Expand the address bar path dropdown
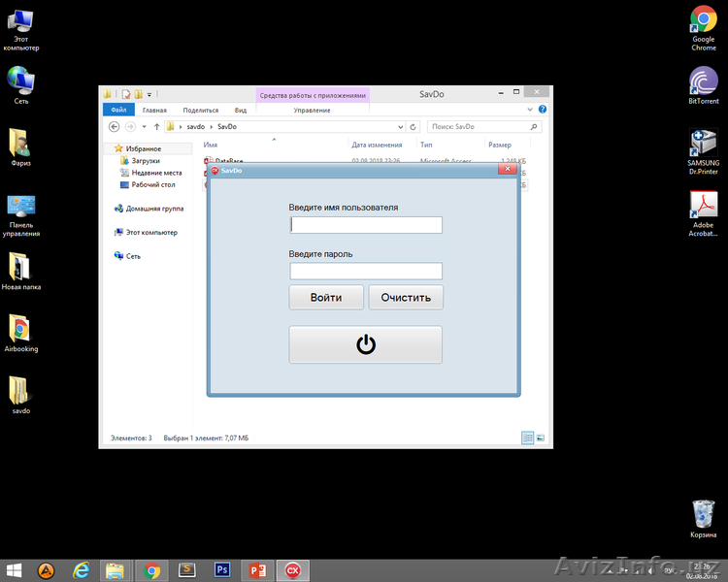 pyautogui.click(x=400, y=127)
